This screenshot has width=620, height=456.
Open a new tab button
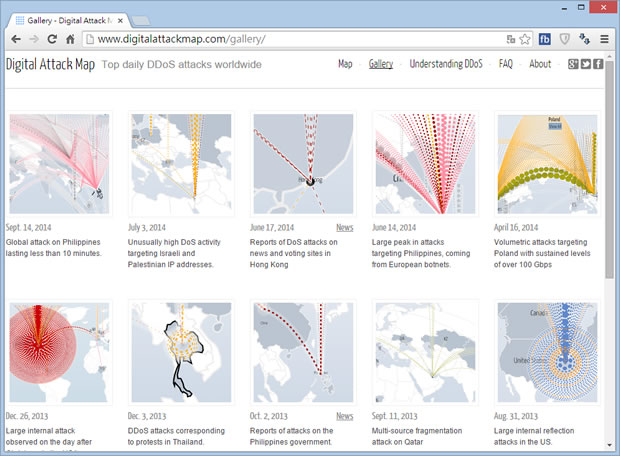[x=141, y=21]
